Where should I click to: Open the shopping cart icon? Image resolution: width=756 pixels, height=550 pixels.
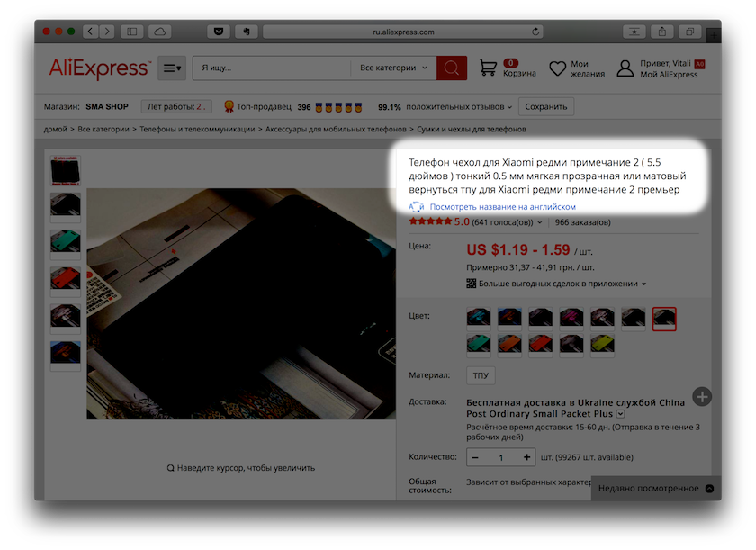(x=488, y=68)
